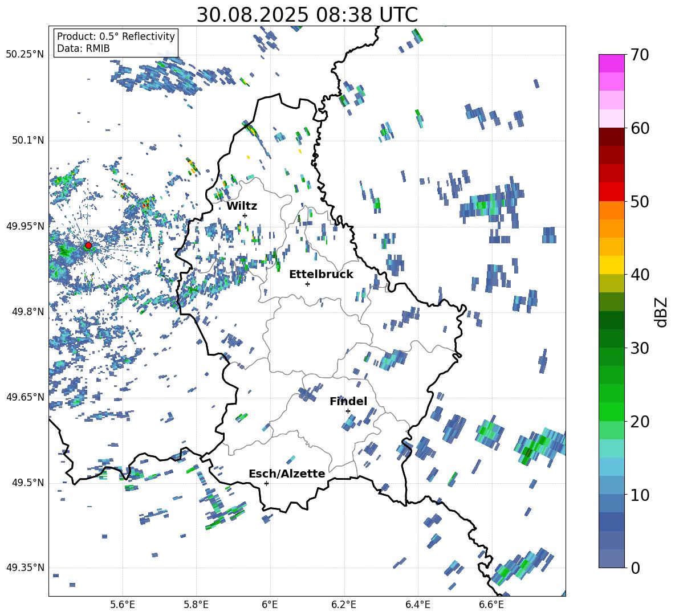
Task: Click the colorbar label 70
Action: [640, 55]
